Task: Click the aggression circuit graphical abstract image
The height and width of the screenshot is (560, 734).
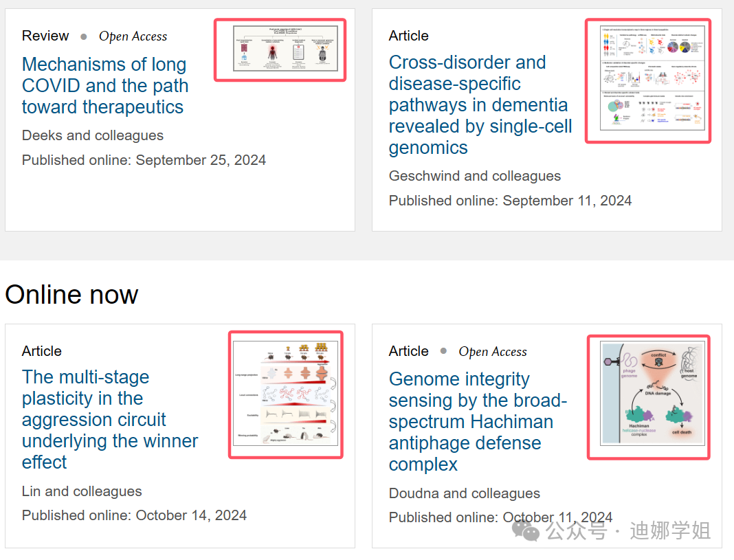Action: [285, 394]
